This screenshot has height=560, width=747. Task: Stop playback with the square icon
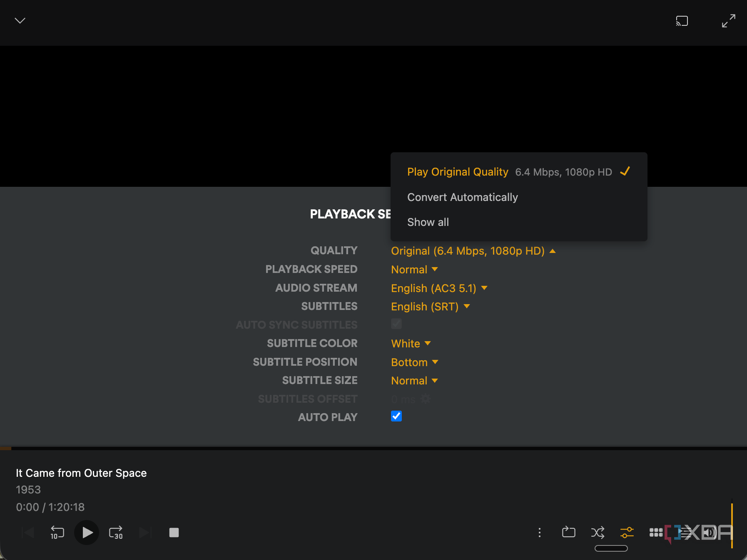click(174, 533)
